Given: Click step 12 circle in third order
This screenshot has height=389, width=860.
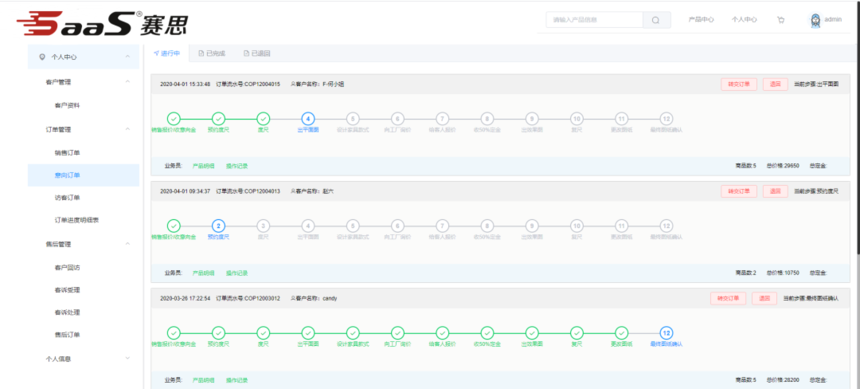Looking at the screenshot, I should click(666, 333).
